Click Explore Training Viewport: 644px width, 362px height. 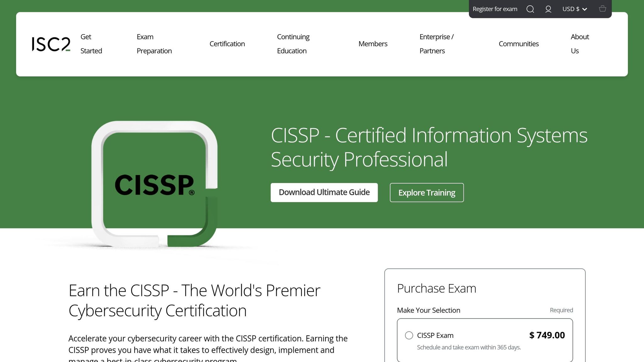pyautogui.click(x=427, y=192)
